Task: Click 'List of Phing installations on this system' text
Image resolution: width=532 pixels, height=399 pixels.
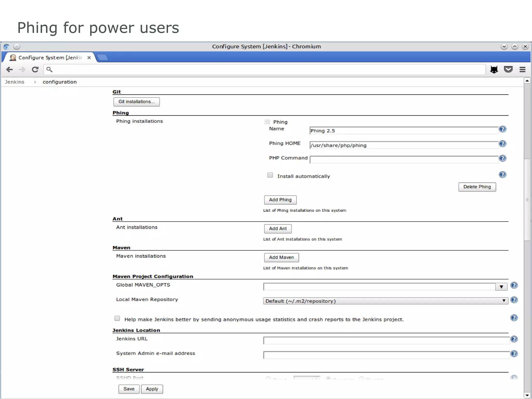Action: click(x=305, y=210)
